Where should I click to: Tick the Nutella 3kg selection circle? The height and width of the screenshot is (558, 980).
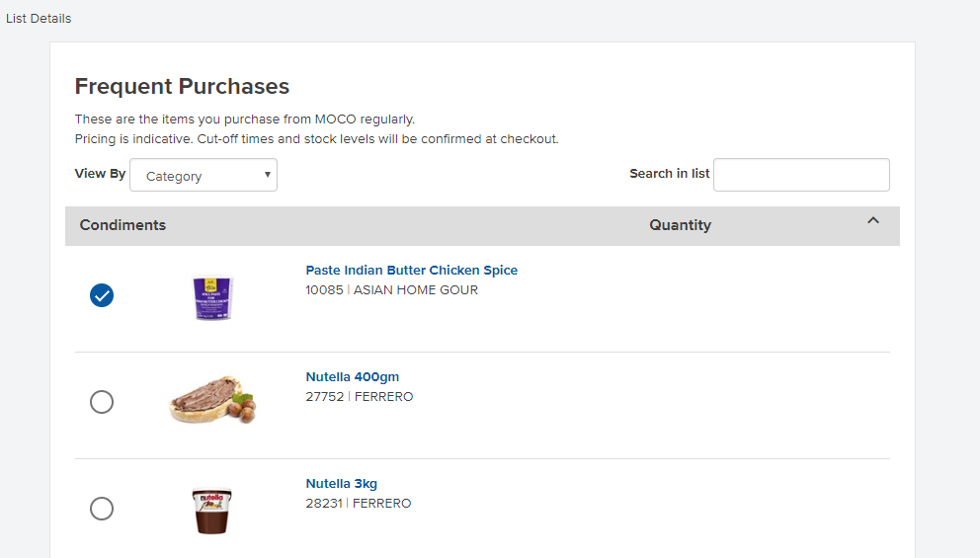click(102, 509)
